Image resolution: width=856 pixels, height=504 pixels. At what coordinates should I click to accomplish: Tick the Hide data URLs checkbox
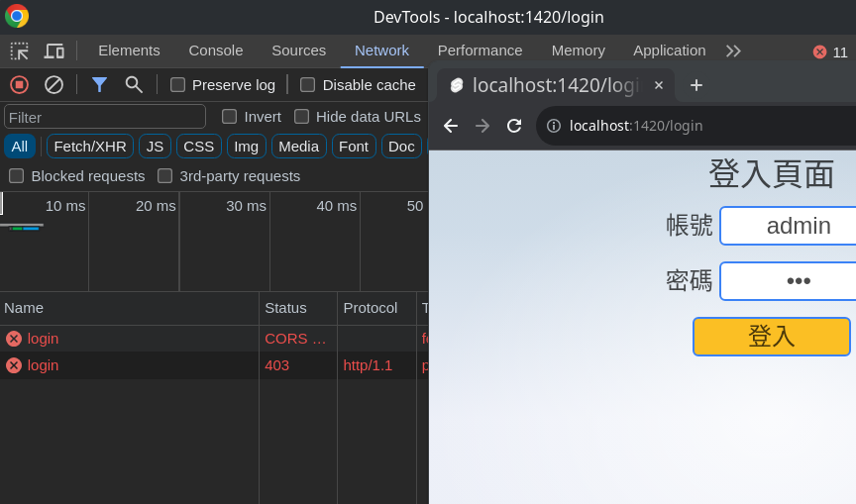(x=302, y=116)
